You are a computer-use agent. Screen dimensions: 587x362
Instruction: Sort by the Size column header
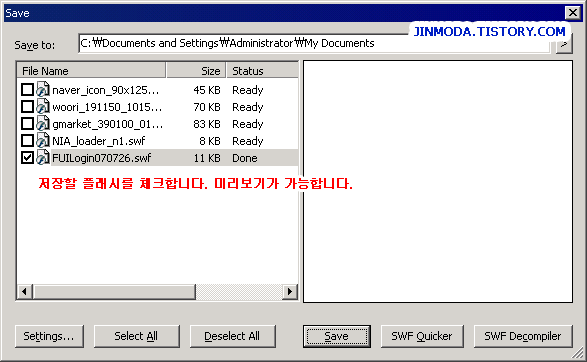click(196, 70)
